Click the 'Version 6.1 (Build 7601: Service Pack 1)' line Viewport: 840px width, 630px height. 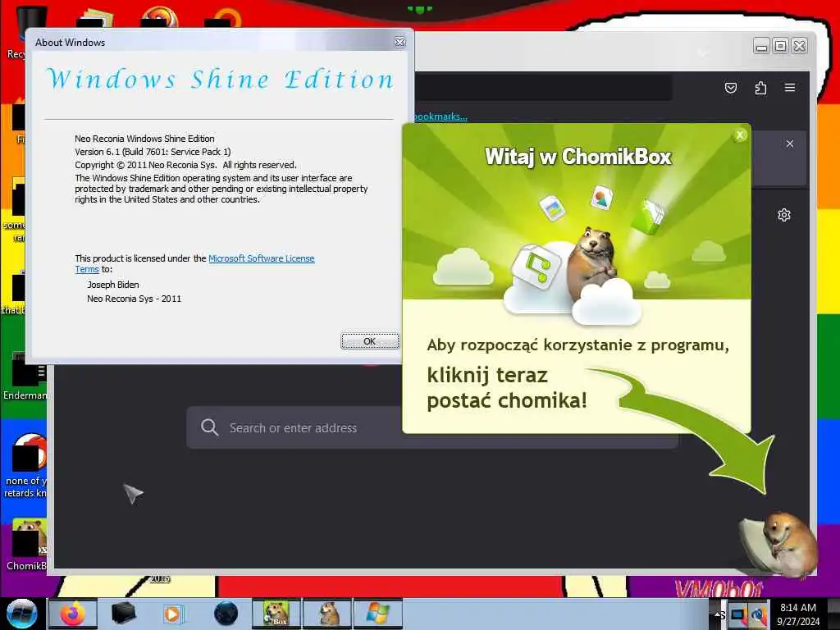(153, 152)
